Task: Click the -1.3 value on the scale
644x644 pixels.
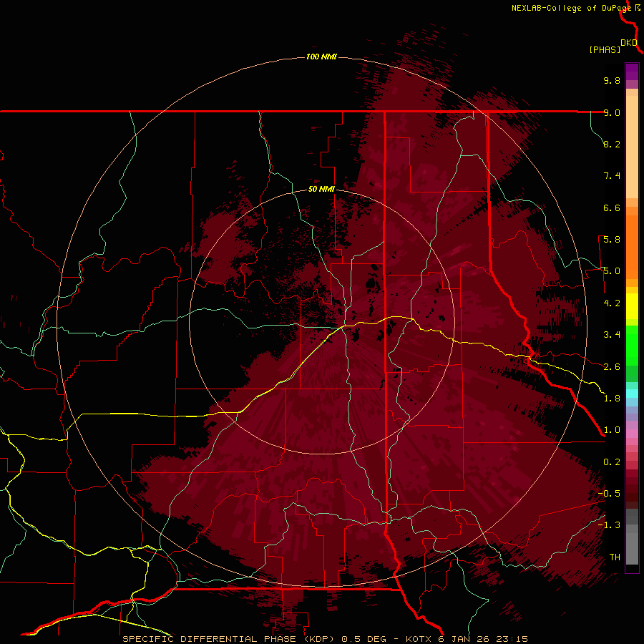Action: [609, 525]
